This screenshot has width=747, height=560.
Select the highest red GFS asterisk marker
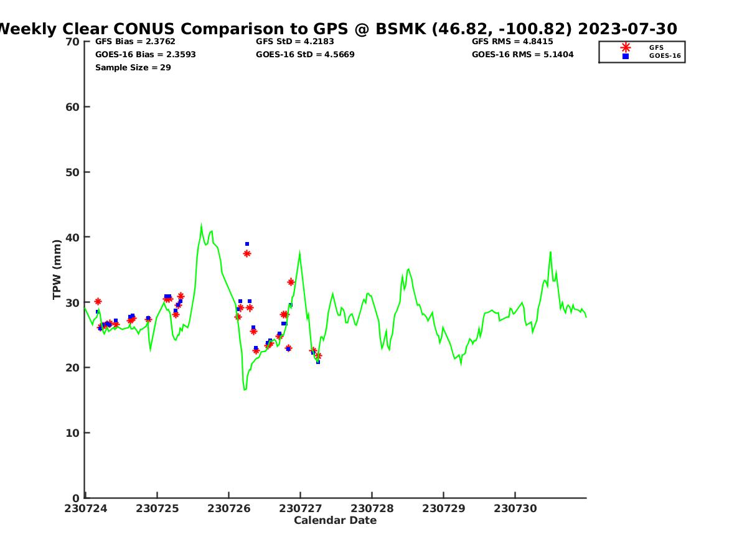tap(247, 253)
